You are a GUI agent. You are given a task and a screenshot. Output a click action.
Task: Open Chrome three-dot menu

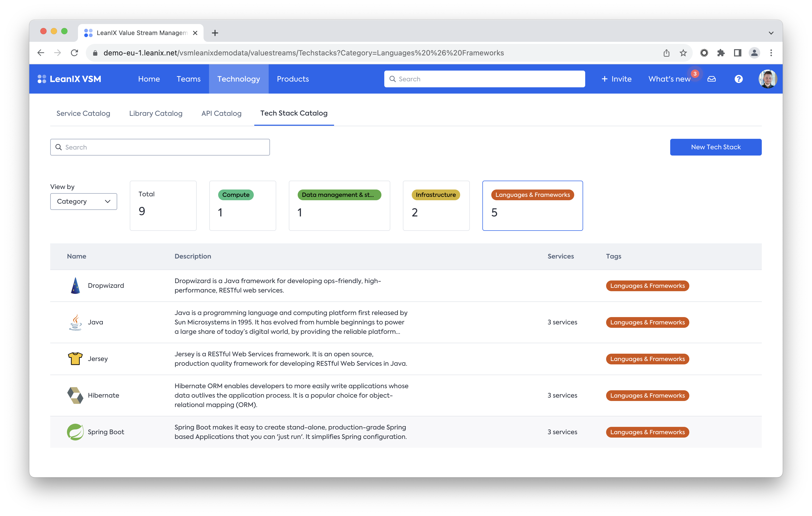coord(771,53)
